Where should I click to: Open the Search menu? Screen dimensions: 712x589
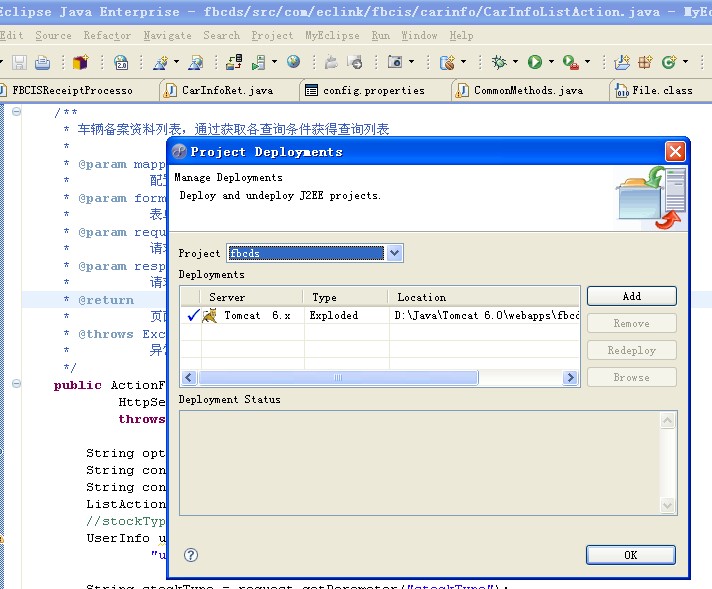click(x=221, y=35)
